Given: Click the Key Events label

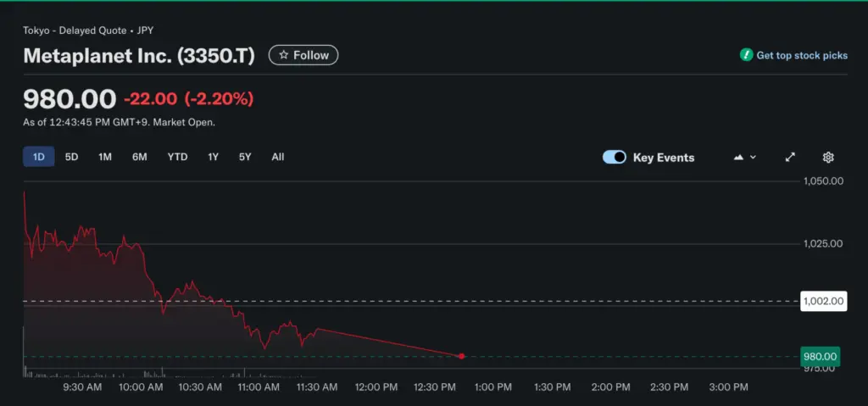Looking at the screenshot, I should pyautogui.click(x=664, y=158).
